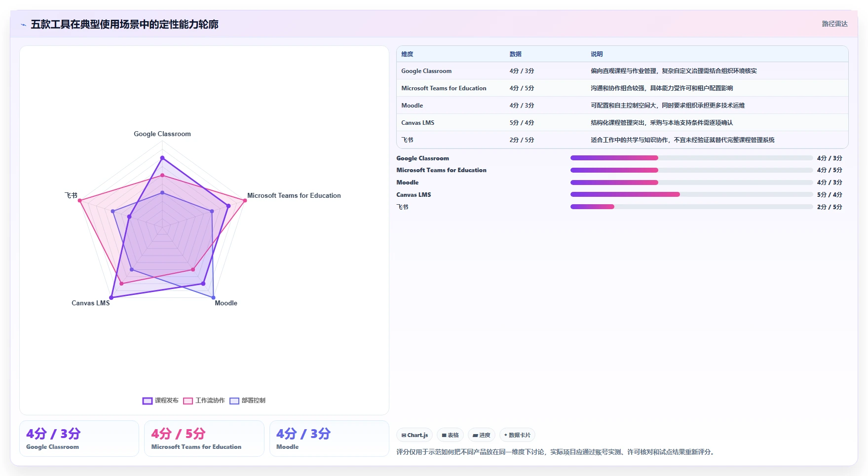Click the description starting 可配置和自主控制空间大
868x476 pixels.
(x=668, y=106)
